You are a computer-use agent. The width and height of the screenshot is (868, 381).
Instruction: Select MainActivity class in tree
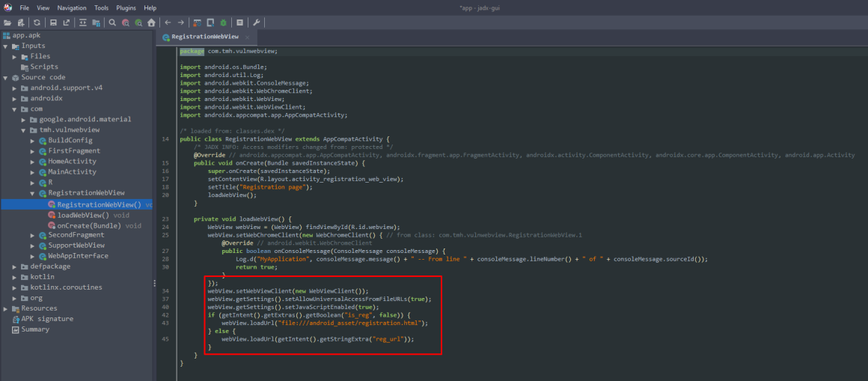67,172
